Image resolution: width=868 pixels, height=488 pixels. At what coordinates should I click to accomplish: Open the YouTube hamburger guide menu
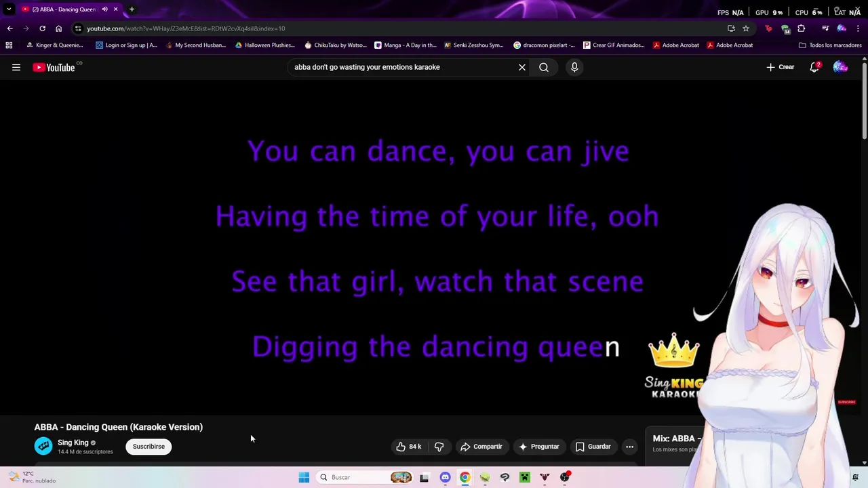click(x=16, y=67)
